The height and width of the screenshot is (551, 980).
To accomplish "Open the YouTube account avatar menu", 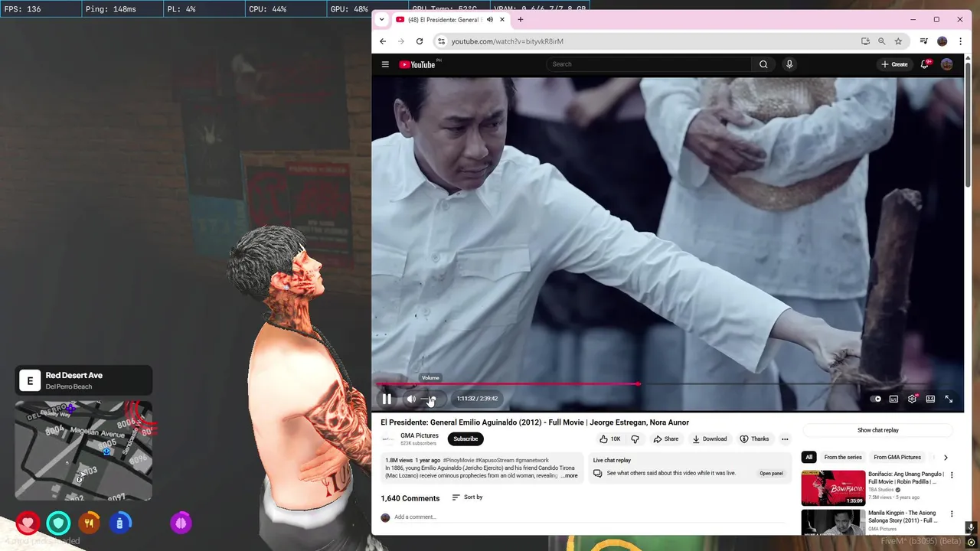I will coord(947,64).
